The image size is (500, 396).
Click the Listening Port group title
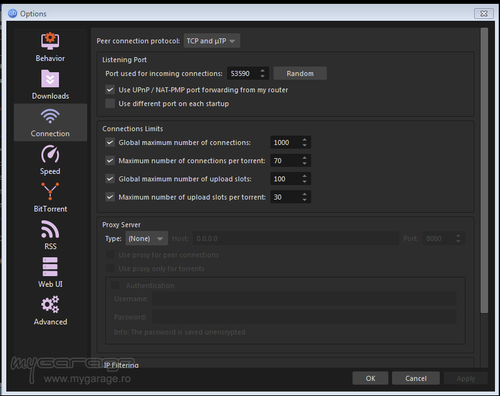coord(124,60)
